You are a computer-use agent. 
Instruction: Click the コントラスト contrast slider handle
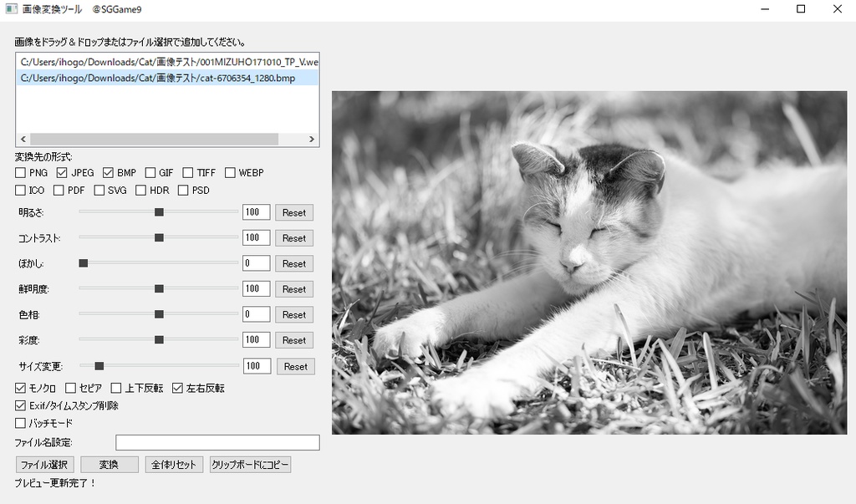click(x=159, y=237)
